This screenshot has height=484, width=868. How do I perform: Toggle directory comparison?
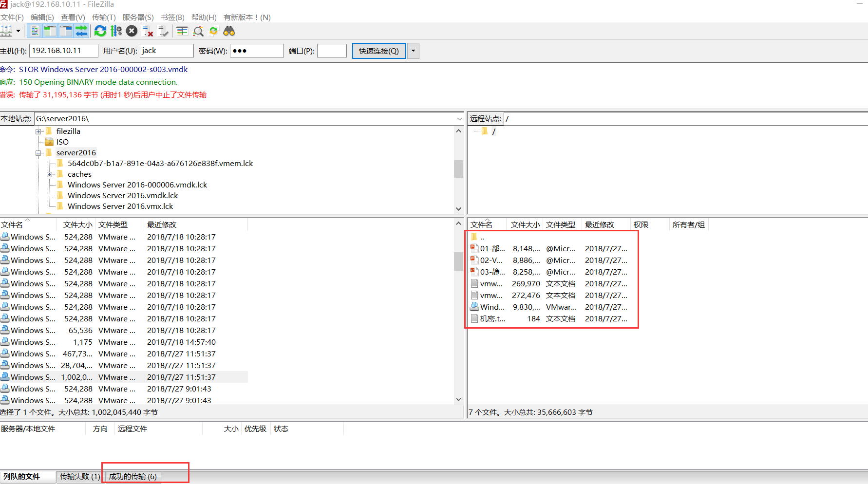pos(198,31)
